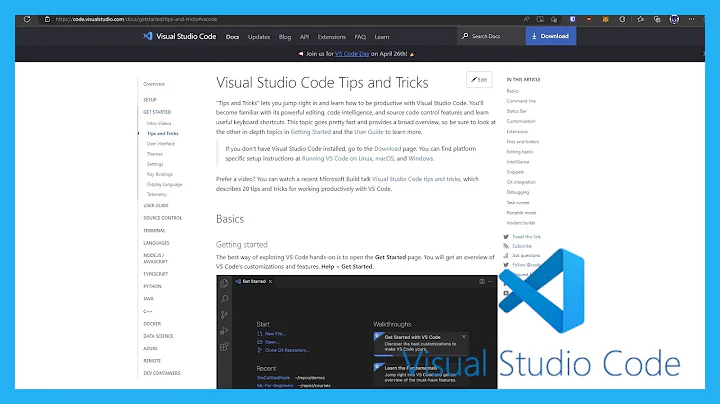Click the Twitter bird icon beside Follow @code
This screenshot has height=404, width=720.
[x=506, y=265]
